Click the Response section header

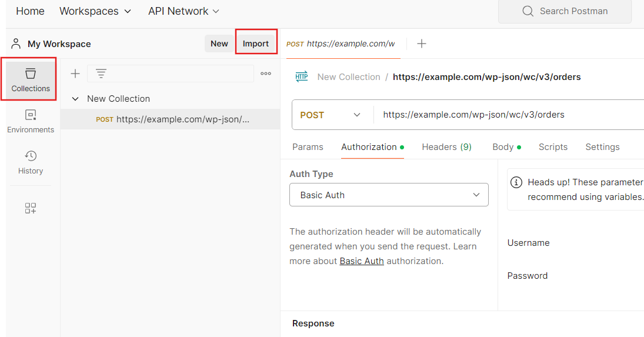coord(313,323)
